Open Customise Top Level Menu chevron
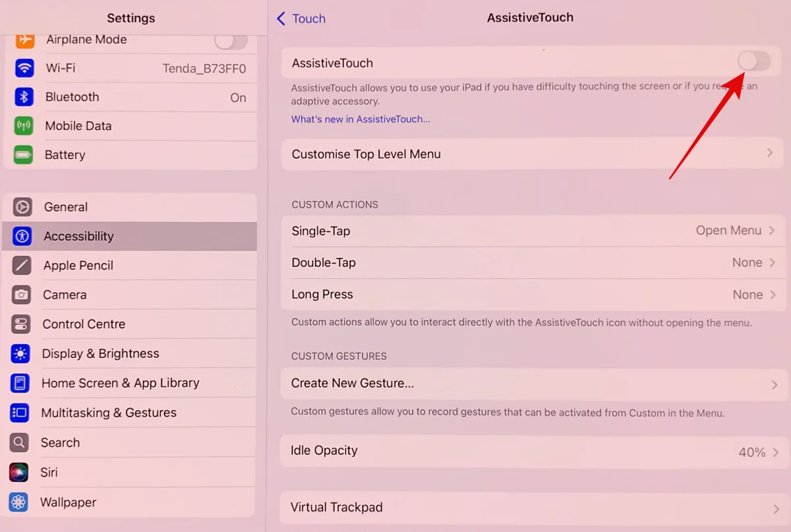Image resolution: width=791 pixels, height=532 pixels. 770,153
